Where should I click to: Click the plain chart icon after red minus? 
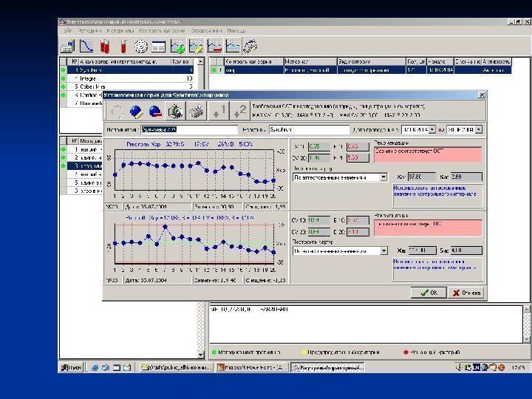(x=233, y=46)
